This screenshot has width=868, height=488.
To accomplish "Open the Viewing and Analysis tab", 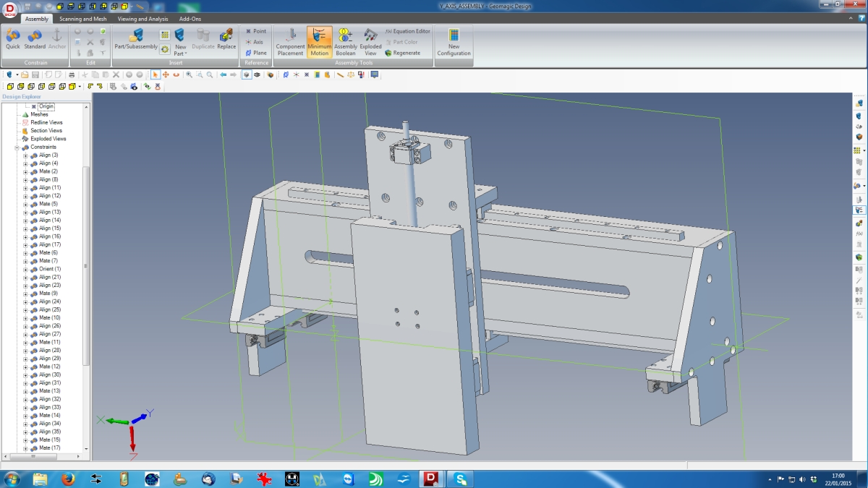I will (142, 19).
